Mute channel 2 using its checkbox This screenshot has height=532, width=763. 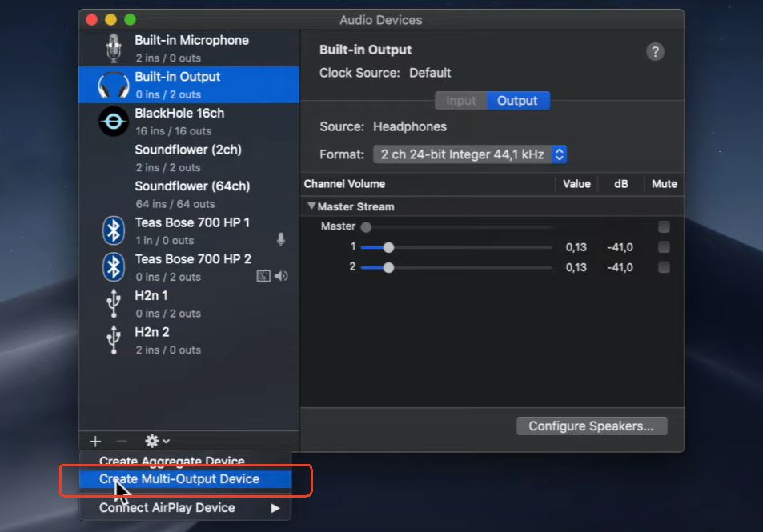coord(664,267)
